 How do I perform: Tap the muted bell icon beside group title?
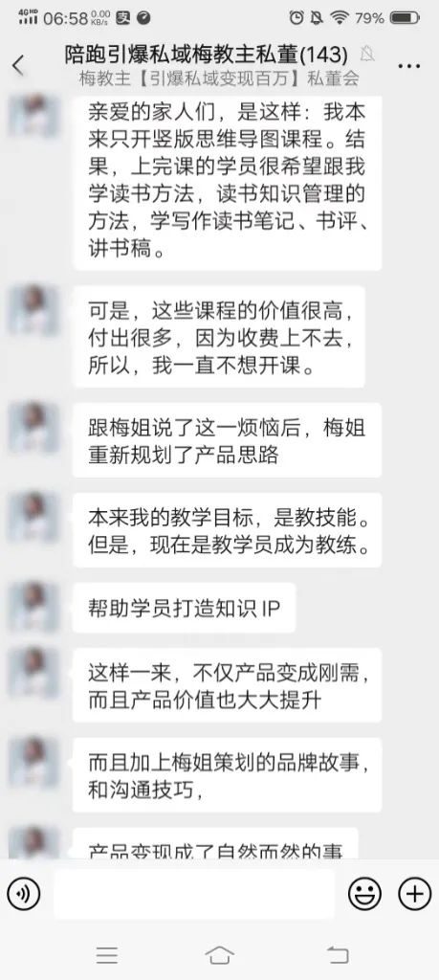click(367, 55)
